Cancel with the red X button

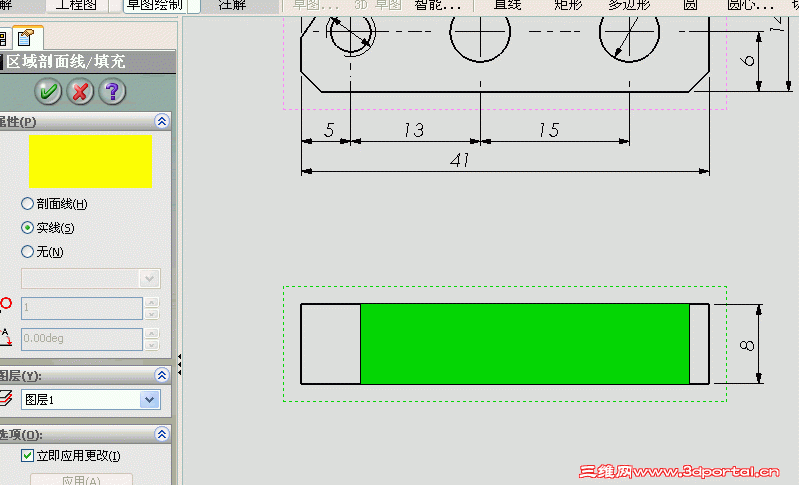[81, 92]
